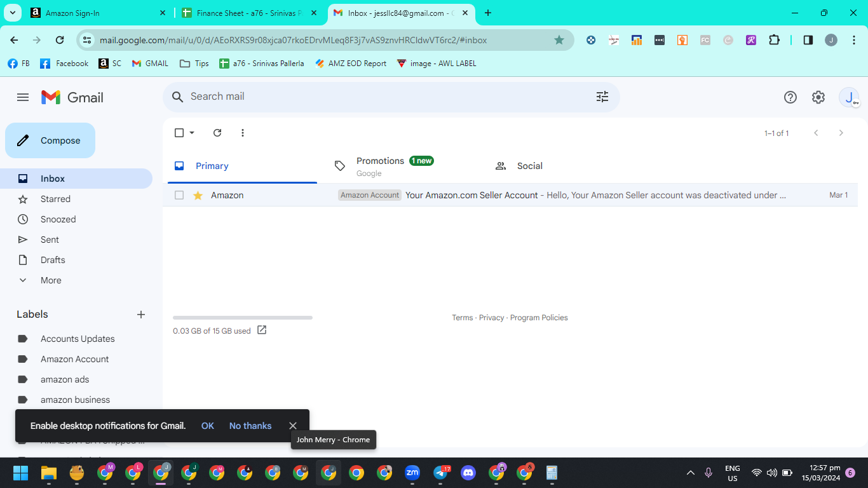868x488 pixels.
Task: Open storage management link icon
Action: [x=262, y=330]
